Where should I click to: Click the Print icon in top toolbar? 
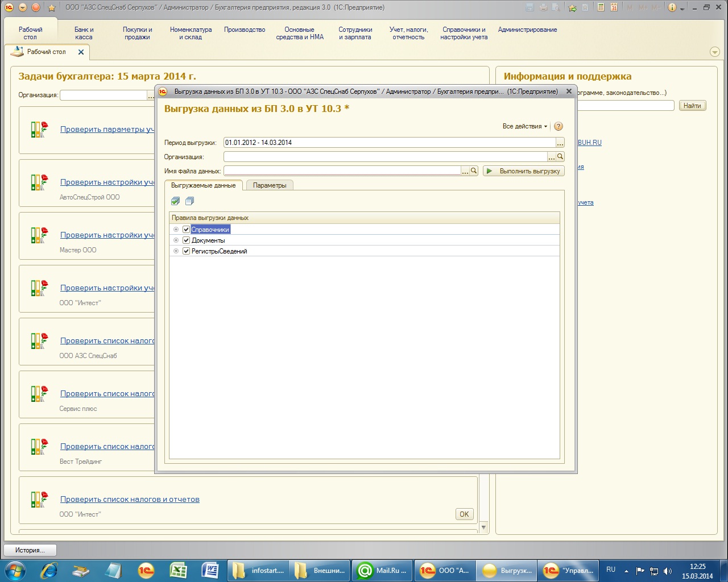[543, 7]
